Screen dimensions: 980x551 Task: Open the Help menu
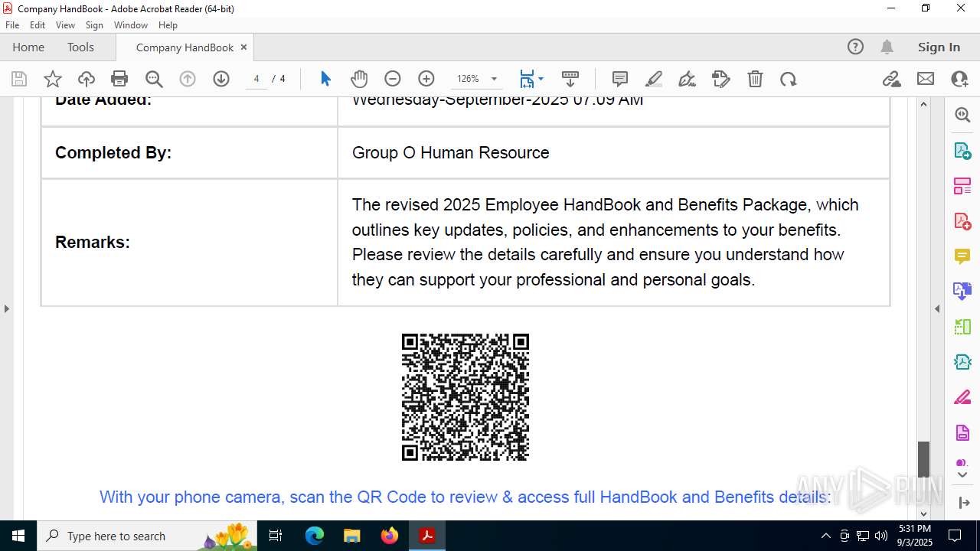click(168, 25)
